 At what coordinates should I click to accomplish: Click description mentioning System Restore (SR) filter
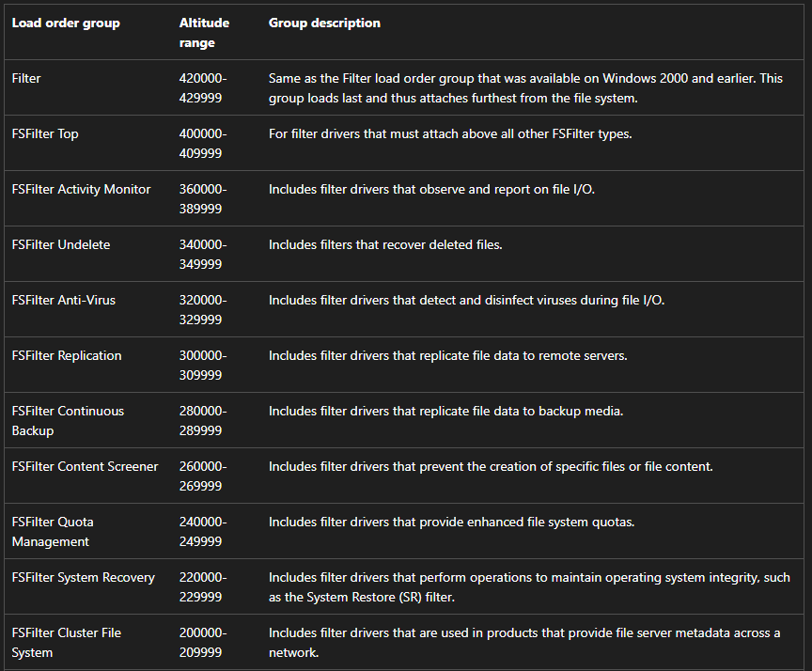tap(529, 586)
